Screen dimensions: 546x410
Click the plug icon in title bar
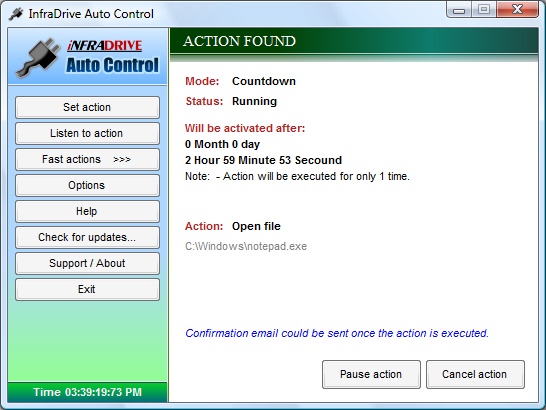[x=15, y=14]
